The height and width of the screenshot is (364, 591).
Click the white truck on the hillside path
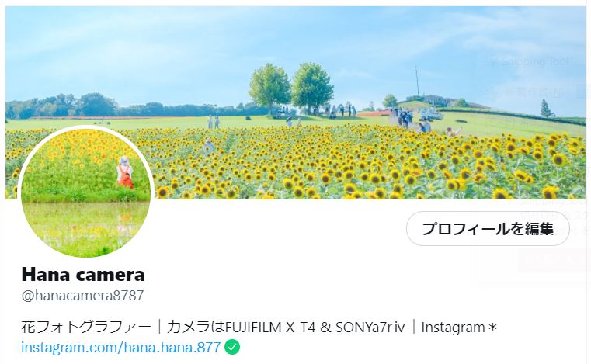click(430, 114)
